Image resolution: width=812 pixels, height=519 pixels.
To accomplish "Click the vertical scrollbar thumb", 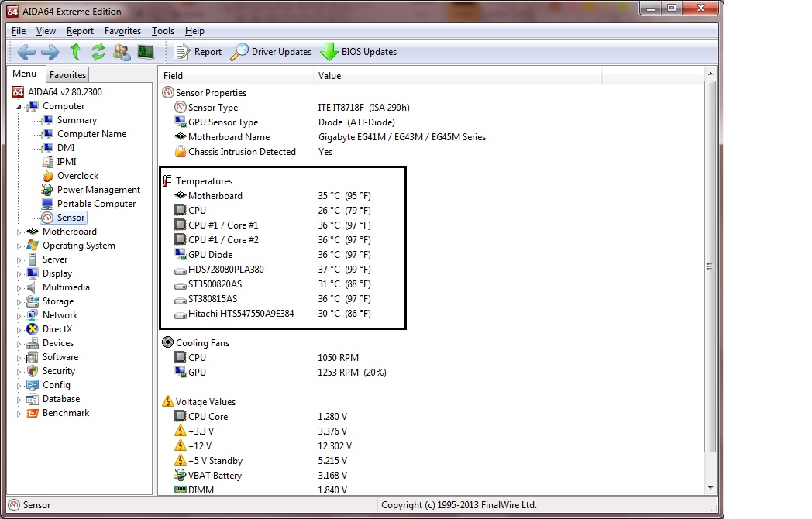I will pyautogui.click(x=710, y=266).
